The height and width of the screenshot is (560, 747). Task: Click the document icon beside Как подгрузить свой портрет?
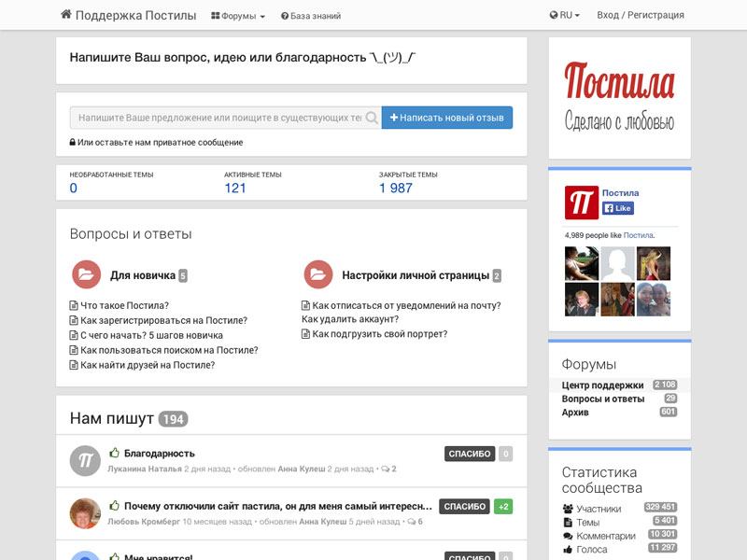[305, 334]
